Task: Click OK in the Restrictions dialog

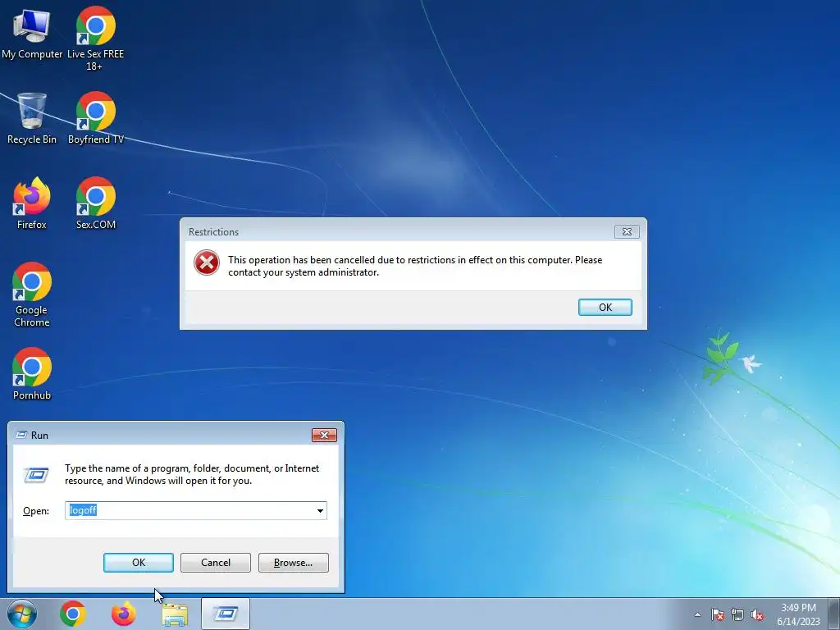Action: tap(605, 308)
